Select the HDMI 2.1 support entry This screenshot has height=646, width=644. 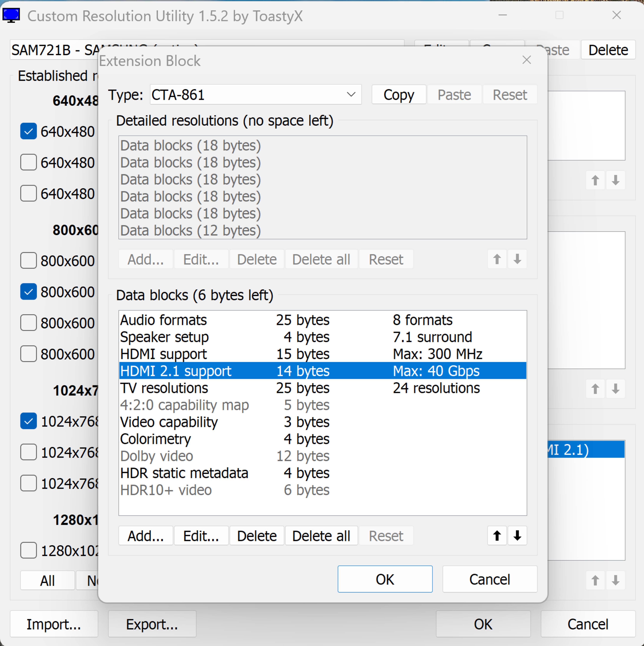coord(176,371)
